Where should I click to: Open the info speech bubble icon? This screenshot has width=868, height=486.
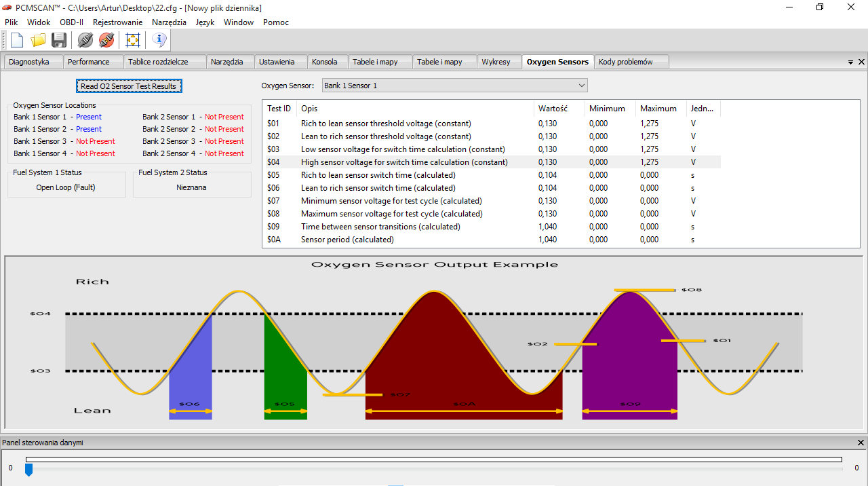tap(159, 41)
